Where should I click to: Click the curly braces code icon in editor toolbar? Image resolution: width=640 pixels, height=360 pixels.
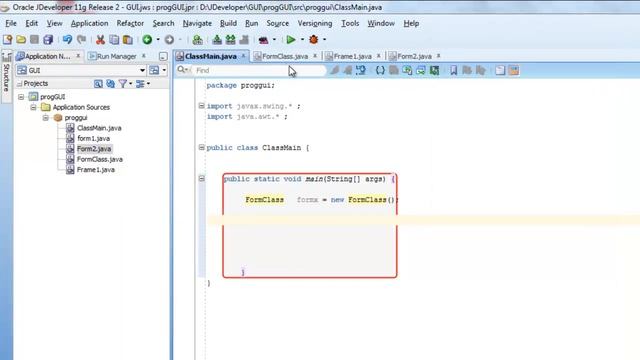point(380,70)
